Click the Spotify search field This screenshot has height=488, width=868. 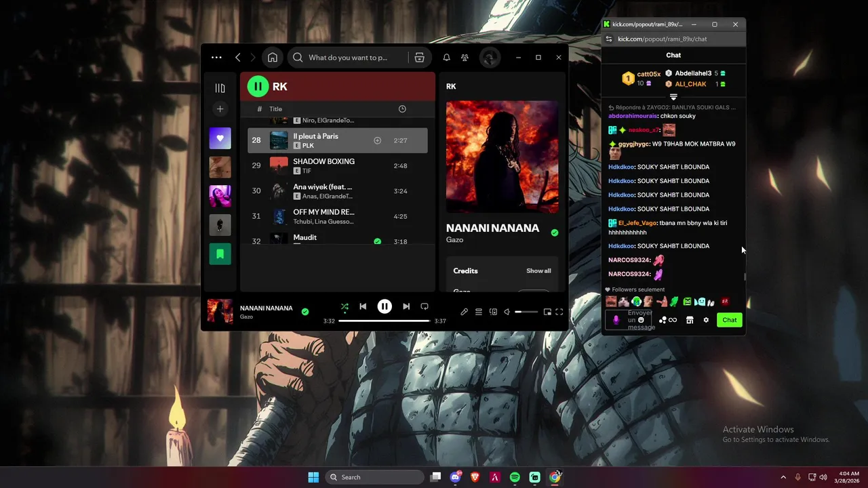pyautogui.click(x=348, y=58)
